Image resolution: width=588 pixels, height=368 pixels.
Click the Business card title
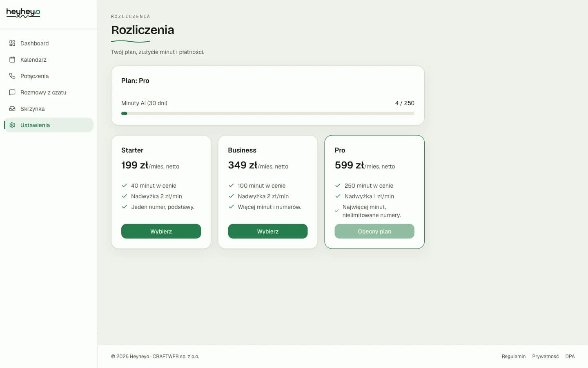(242, 150)
